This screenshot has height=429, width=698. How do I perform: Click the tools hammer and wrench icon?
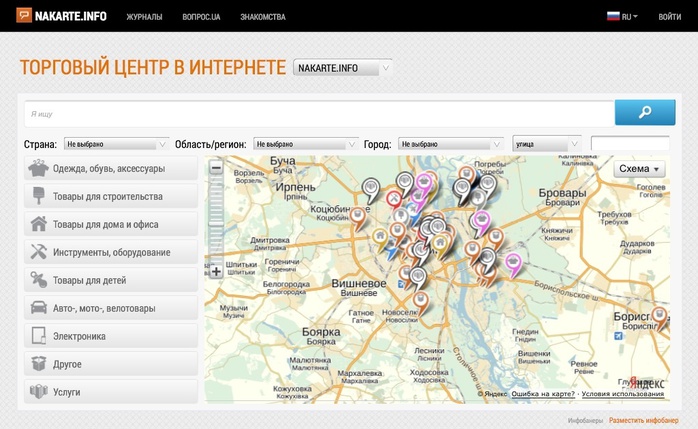(x=39, y=252)
